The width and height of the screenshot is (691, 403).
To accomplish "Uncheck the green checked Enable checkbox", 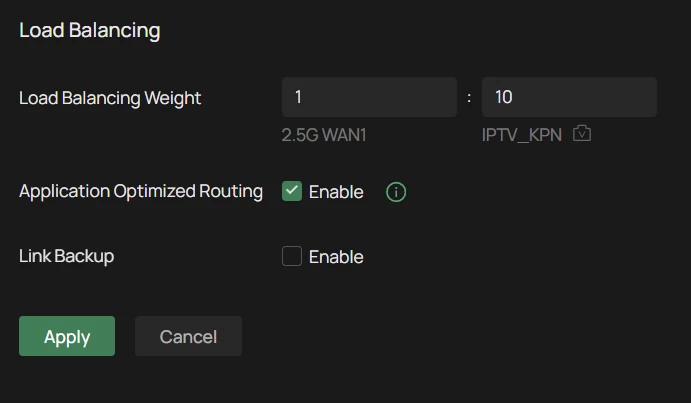I will point(292,192).
